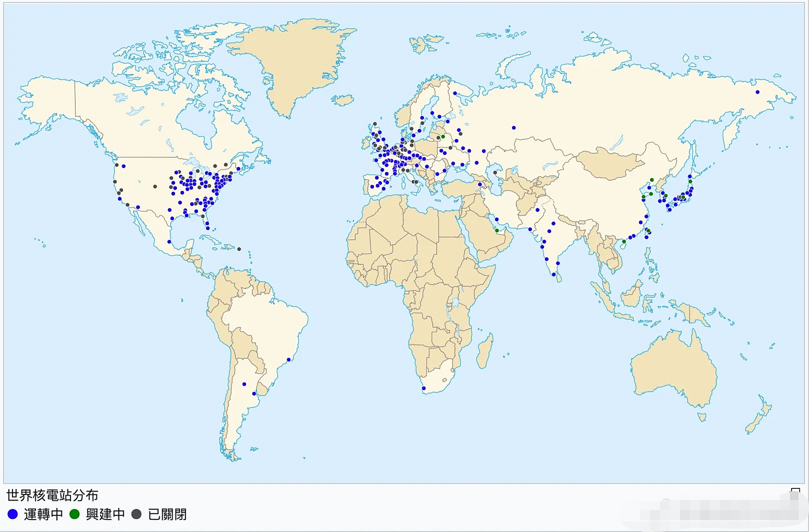This screenshot has width=809, height=532.
Task: Select the green marker in the Persian Gulf
Action: pyautogui.click(x=497, y=231)
